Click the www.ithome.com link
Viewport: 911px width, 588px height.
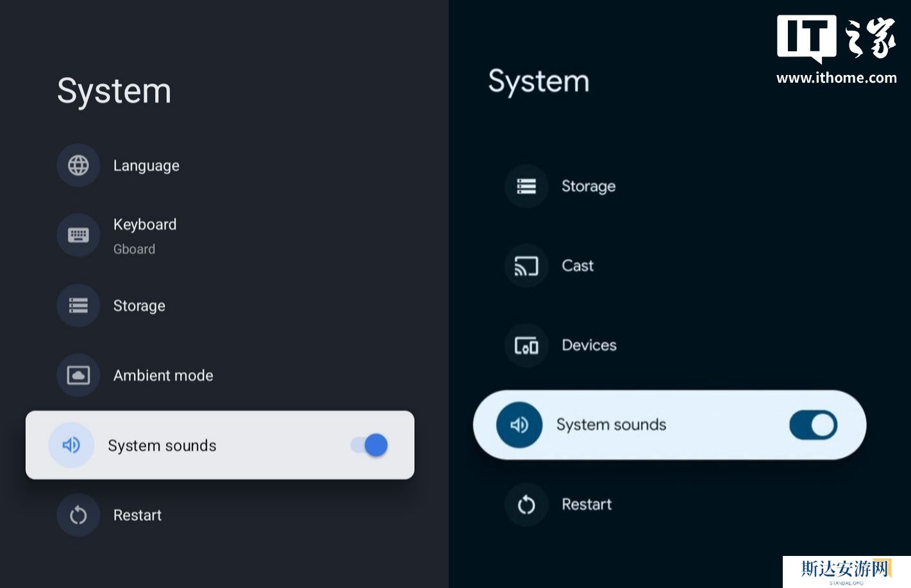[x=836, y=78]
